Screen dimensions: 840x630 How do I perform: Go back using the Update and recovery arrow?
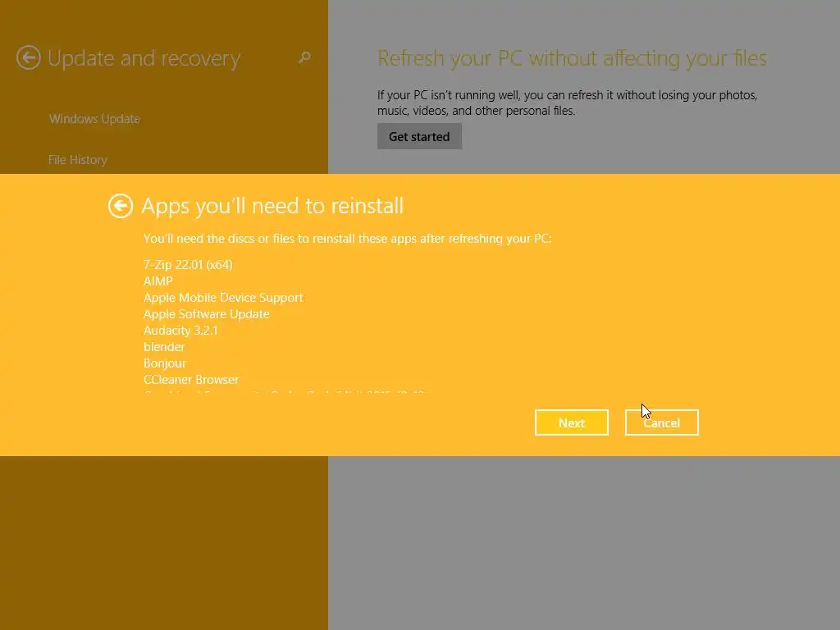[x=29, y=58]
